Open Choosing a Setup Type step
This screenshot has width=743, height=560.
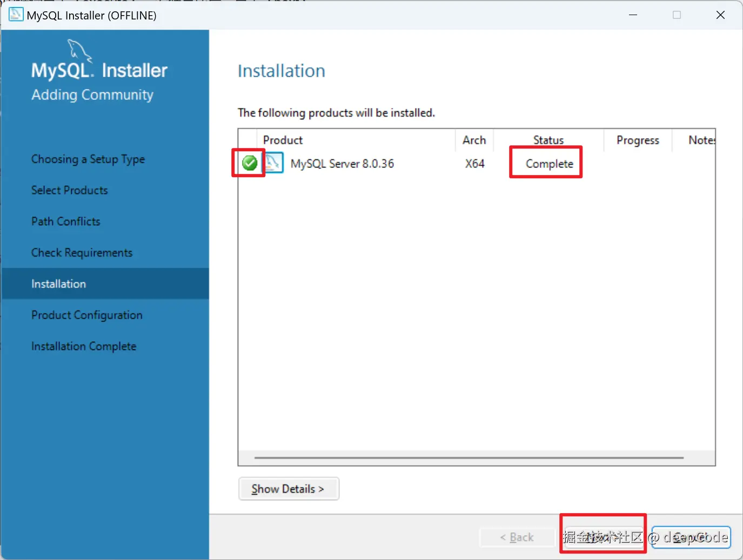[x=88, y=159]
